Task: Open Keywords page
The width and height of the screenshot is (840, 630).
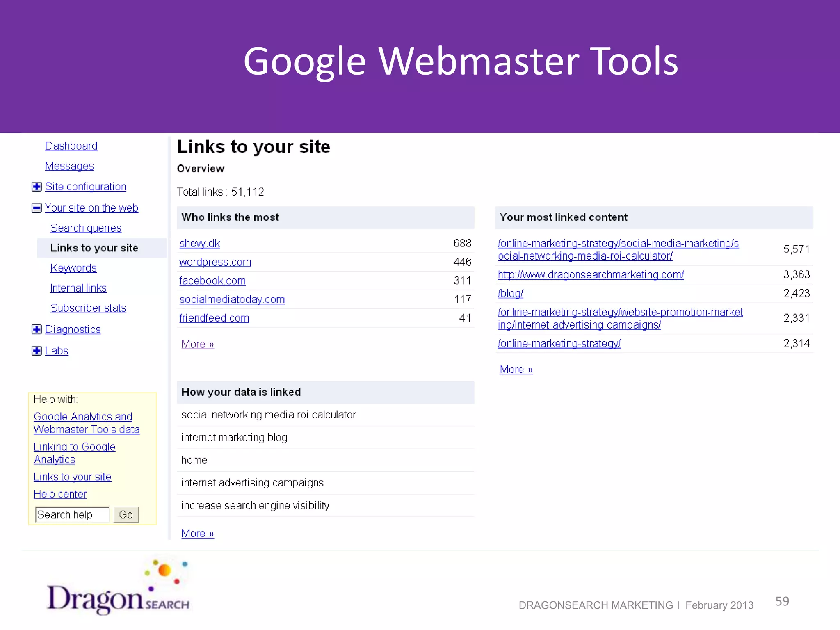Action: point(73,268)
